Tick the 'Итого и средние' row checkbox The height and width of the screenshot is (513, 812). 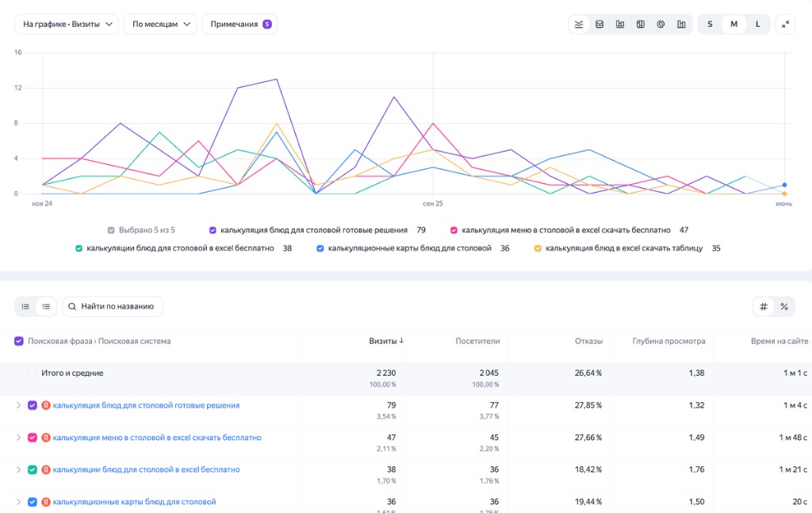[32, 373]
